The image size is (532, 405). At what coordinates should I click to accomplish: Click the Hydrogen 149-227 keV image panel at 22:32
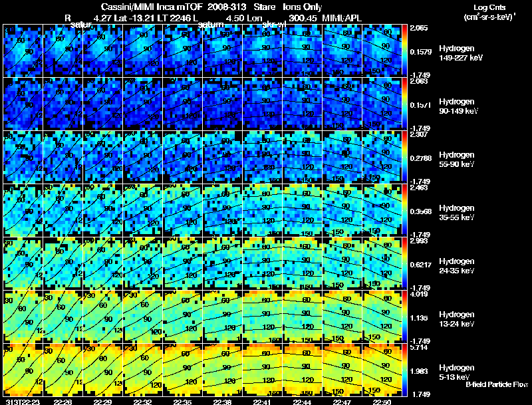143,51
